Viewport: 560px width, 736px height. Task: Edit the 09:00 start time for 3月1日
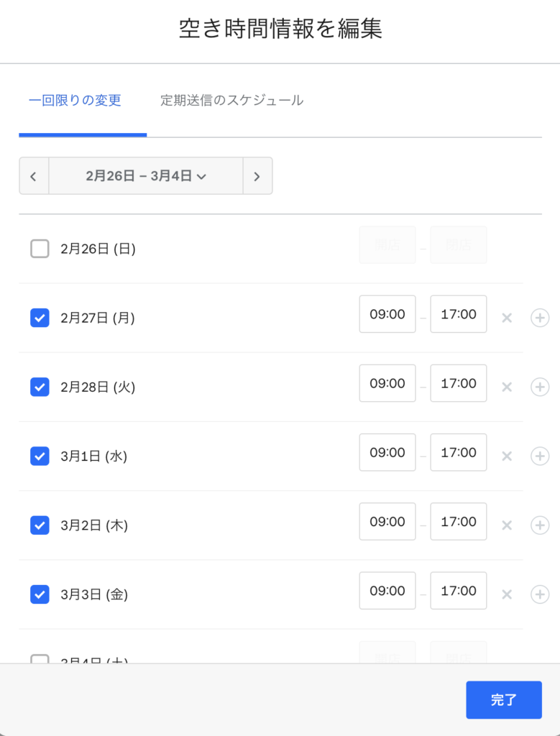pyautogui.click(x=387, y=453)
